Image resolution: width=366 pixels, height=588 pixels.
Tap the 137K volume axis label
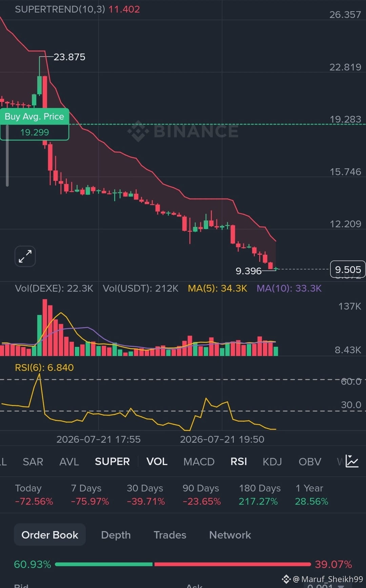point(350,307)
